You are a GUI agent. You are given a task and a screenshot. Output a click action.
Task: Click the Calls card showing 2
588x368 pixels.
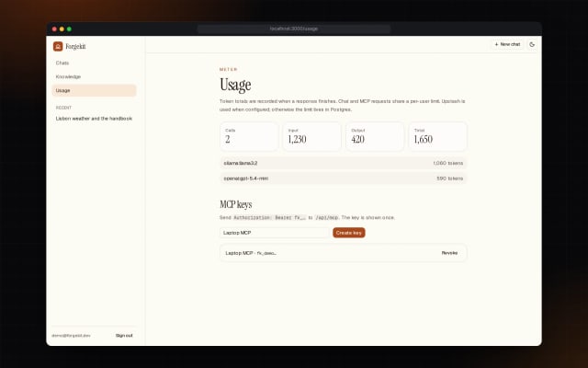pos(249,136)
